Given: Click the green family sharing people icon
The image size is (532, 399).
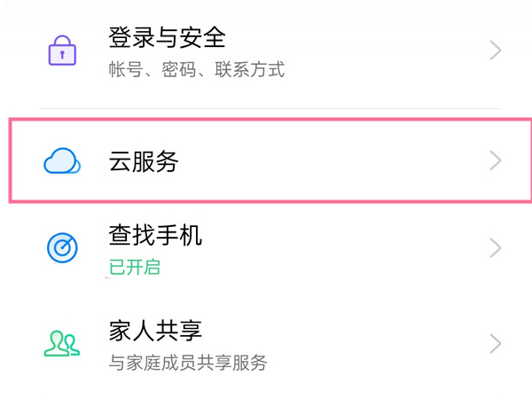Looking at the screenshot, I should [62, 344].
